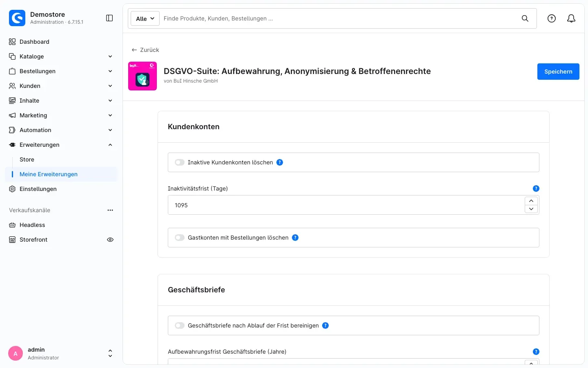Click the Einstellungen gear icon
The height and width of the screenshot is (368, 588).
click(x=12, y=189)
